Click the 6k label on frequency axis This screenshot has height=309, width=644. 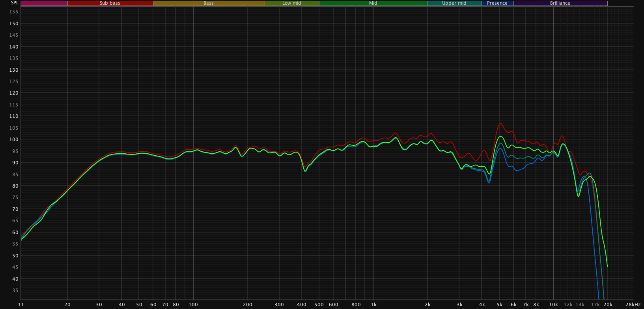tap(513, 305)
